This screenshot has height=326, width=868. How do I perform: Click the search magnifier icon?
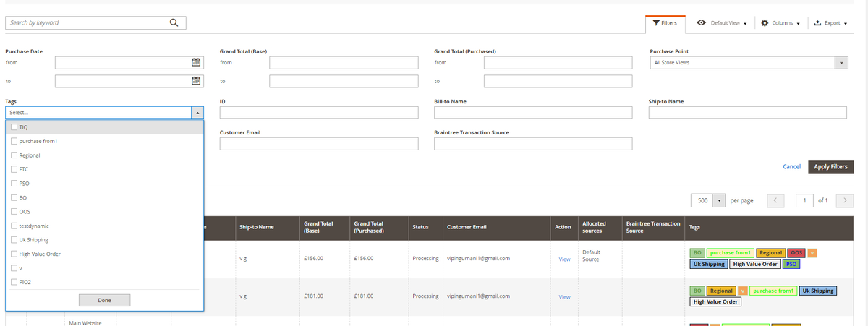174,22
